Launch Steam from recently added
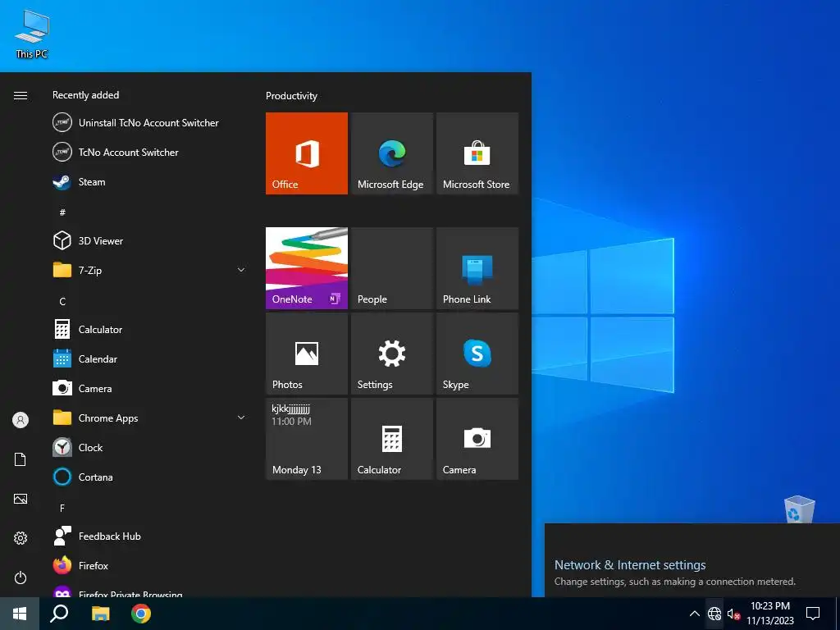This screenshot has height=630, width=840. [x=150, y=182]
